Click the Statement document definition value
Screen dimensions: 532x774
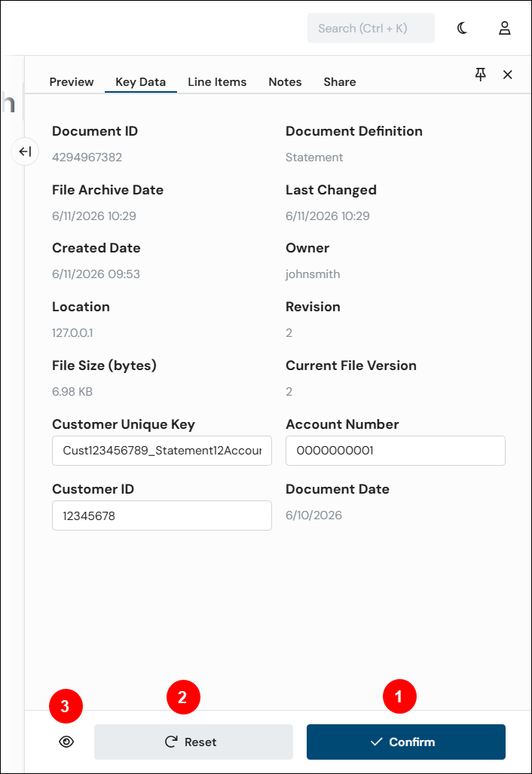[x=314, y=157]
